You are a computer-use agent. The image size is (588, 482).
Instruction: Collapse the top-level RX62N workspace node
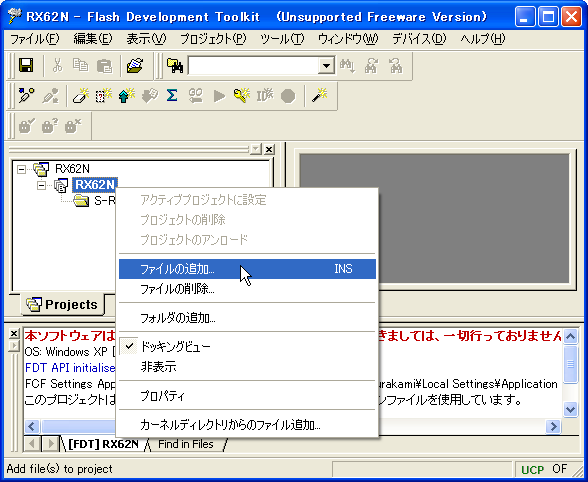coord(22,169)
